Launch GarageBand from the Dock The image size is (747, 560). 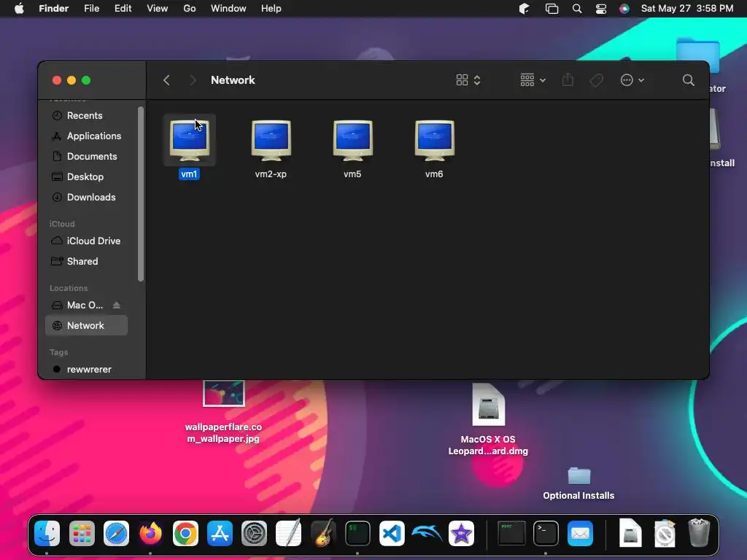coord(323,533)
